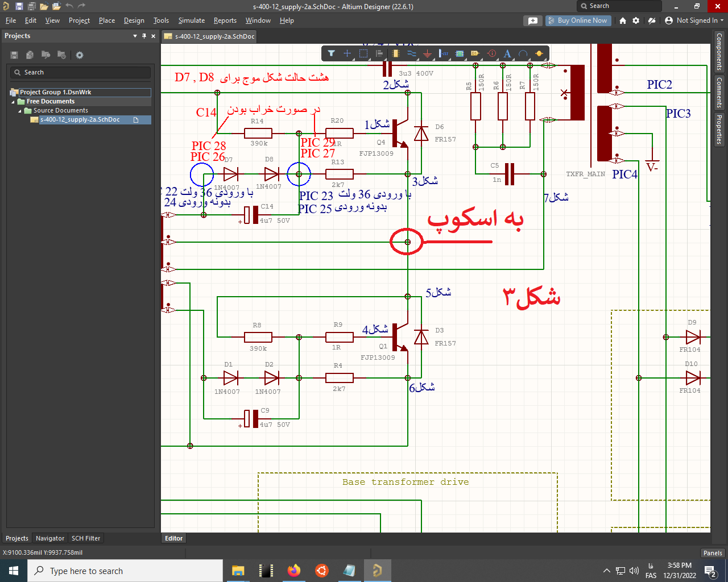Click the Projects panel folder explore icon
This screenshot has width=728, height=582.
45,55
